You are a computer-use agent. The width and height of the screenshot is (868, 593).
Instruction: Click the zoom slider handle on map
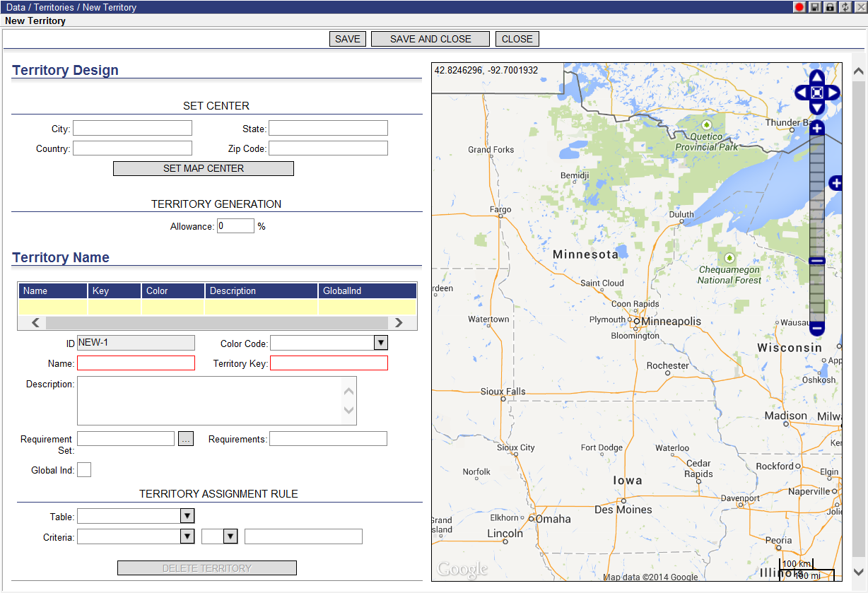[817, 261]
